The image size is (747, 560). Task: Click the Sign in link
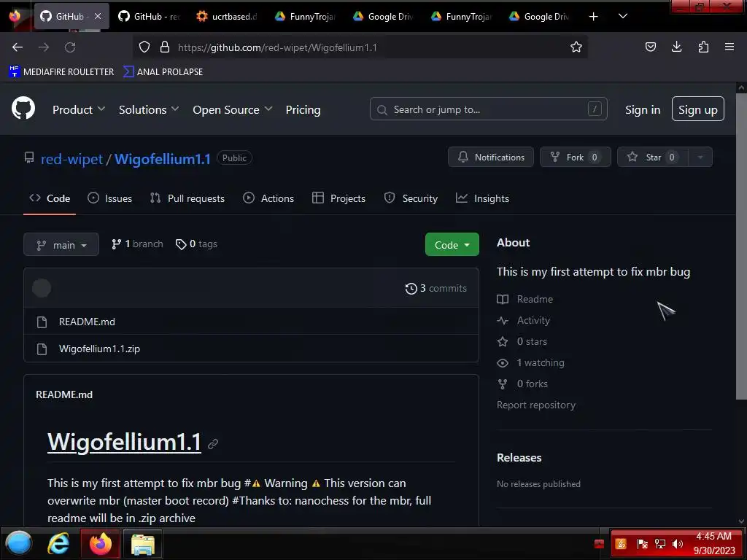pos(643,109)
